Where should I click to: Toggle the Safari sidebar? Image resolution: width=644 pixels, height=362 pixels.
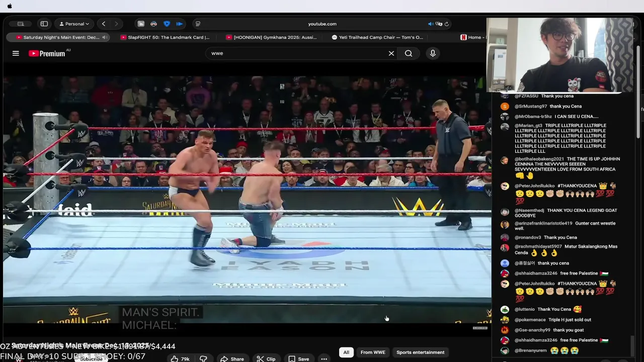point(44,24)
